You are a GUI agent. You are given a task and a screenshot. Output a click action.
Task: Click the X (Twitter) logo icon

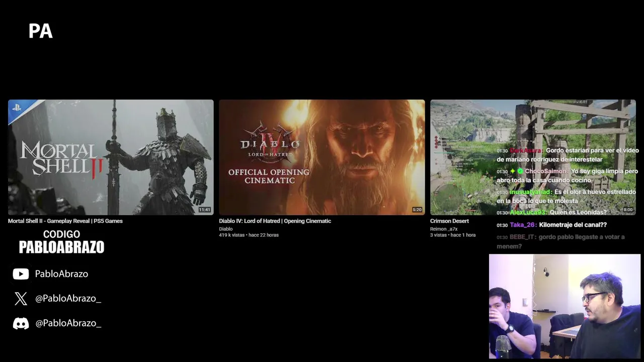pyautogui.click(x=21, y=298)
